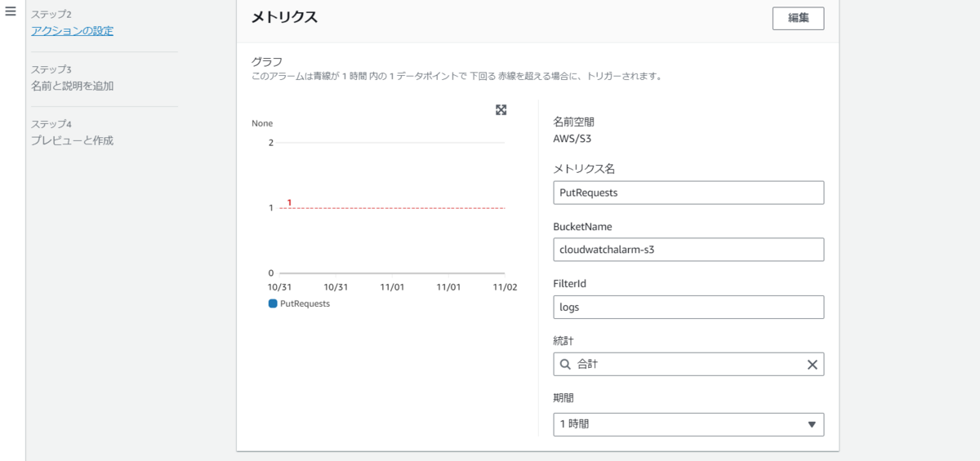Select step 名前と説明を追加 in the sidebar
980x461 pixels.
point(72,86)
